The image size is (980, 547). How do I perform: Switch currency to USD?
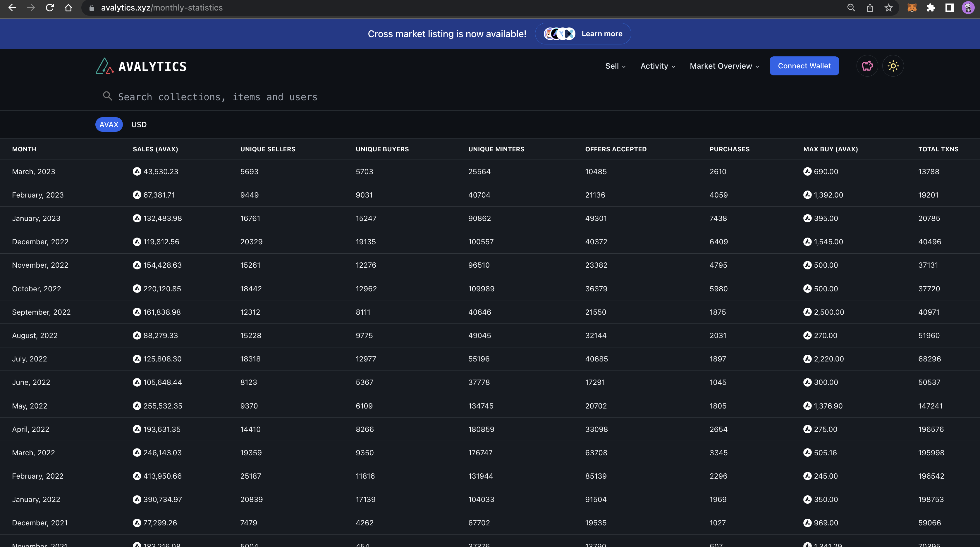coord(139,125)
